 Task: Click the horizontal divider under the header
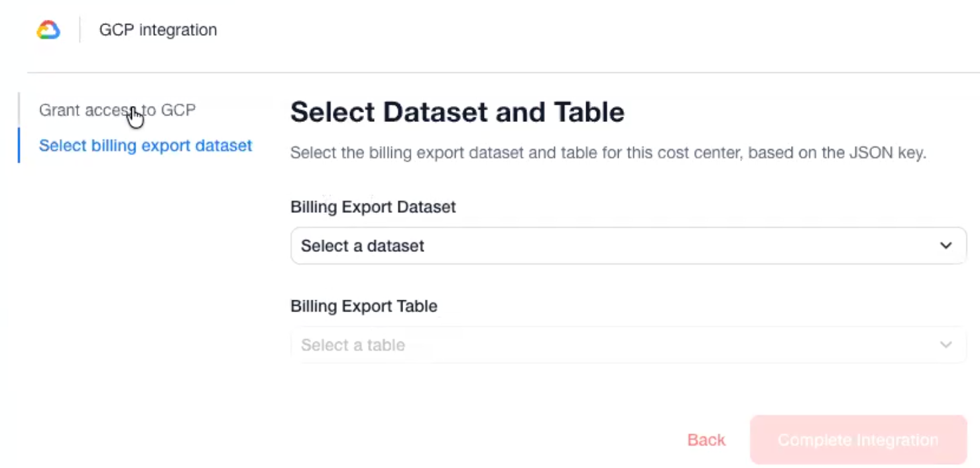coord(503,72)
